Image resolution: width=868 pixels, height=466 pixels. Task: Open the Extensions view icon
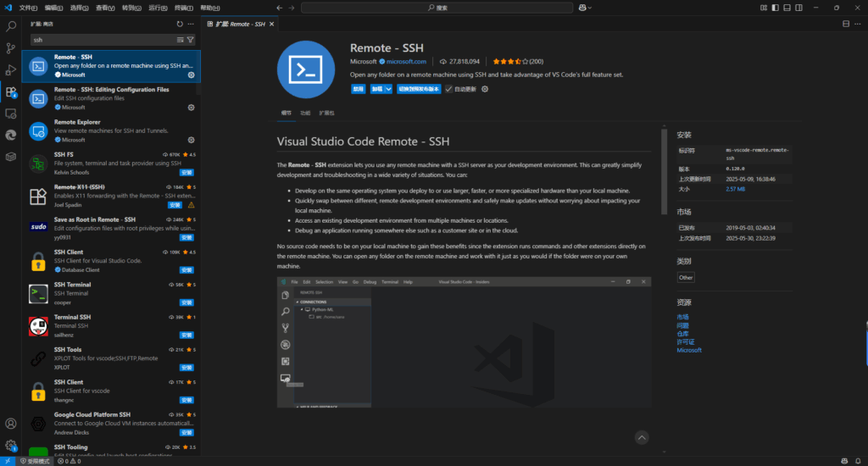pyautogui.click(x=10, y=92)
